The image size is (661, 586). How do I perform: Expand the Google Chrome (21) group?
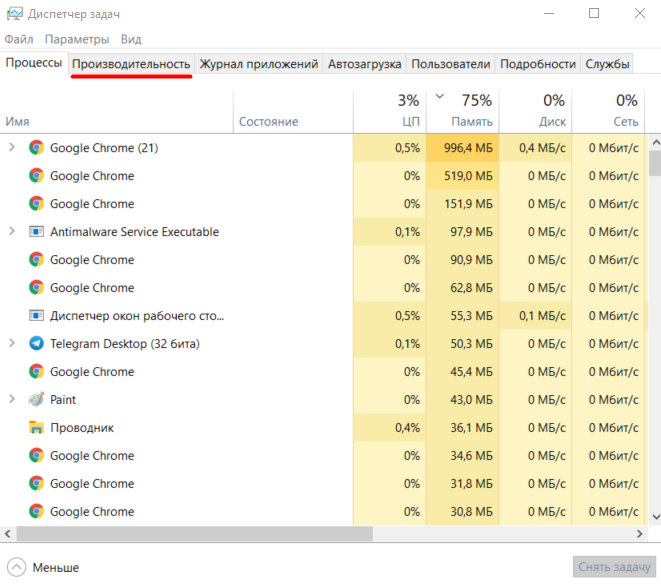[12, 147]
